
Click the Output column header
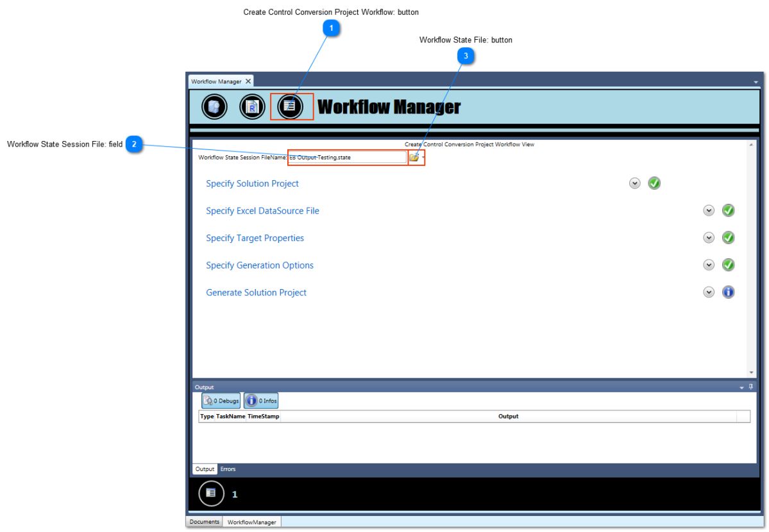click(508, 416)
